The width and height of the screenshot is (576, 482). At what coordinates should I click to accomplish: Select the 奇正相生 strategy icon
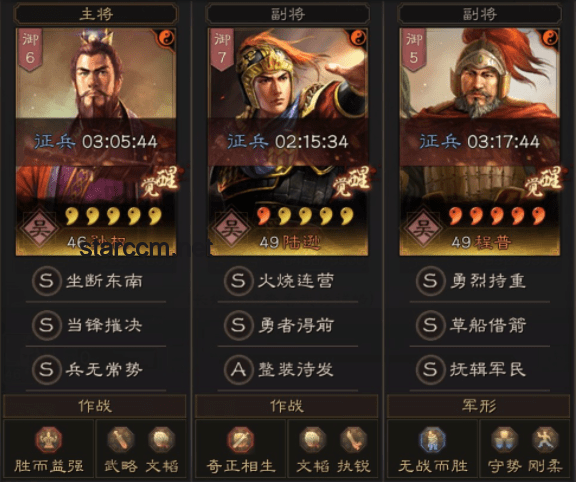coord(240,439)
